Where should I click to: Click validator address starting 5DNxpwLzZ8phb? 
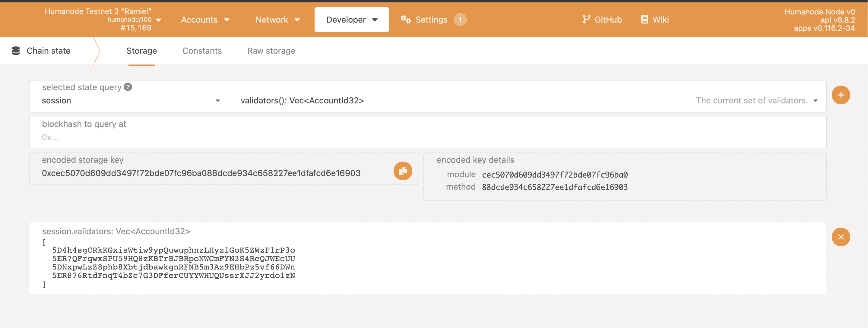(x=173, y=267)
